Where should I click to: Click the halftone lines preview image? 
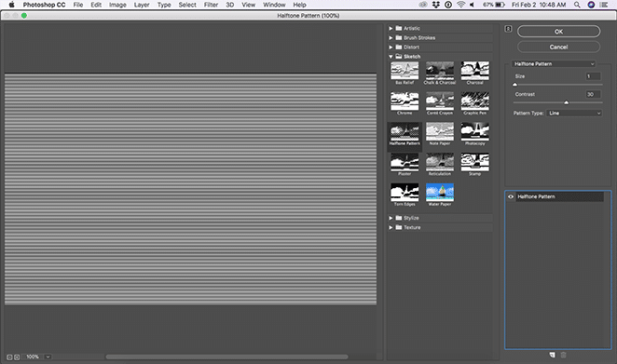click(190, 189)
